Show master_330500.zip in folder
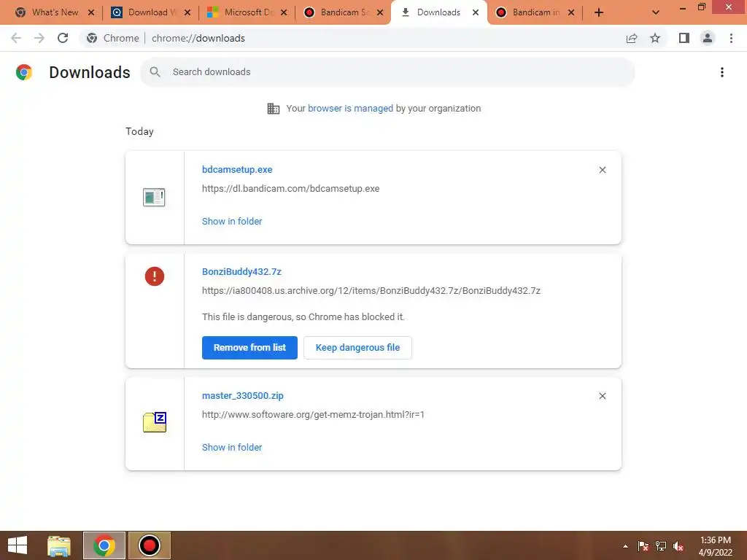Image resolution: width=747 pixels, height=560 pixels. (232, 448)
